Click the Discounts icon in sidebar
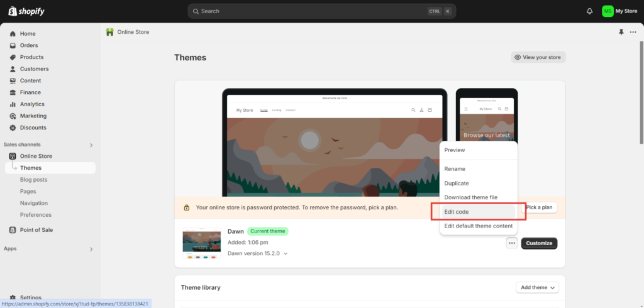This screenshot has height=308, width=644. pos(13,128)
